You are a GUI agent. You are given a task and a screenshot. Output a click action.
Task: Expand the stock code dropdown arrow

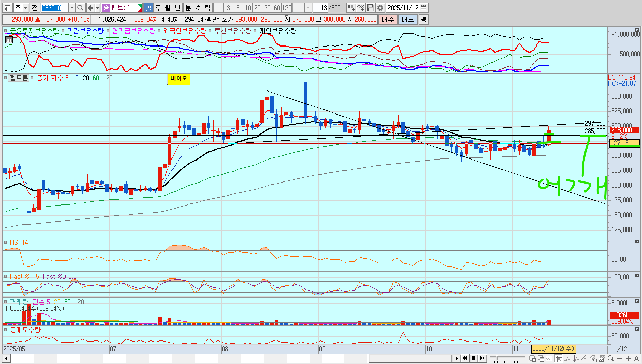click(x=72, y=8)
